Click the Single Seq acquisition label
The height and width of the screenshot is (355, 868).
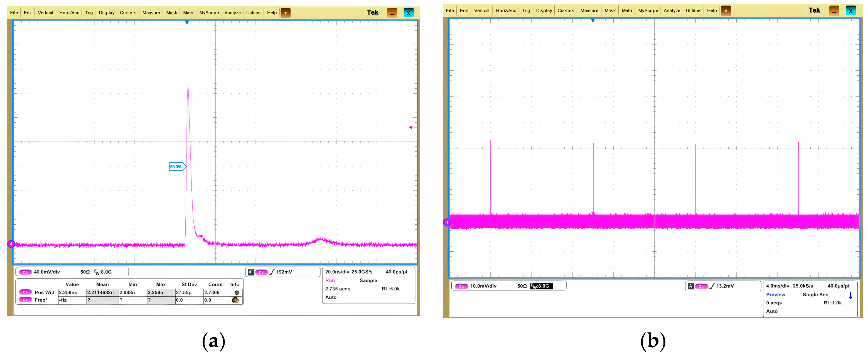[x=815, y=295]
